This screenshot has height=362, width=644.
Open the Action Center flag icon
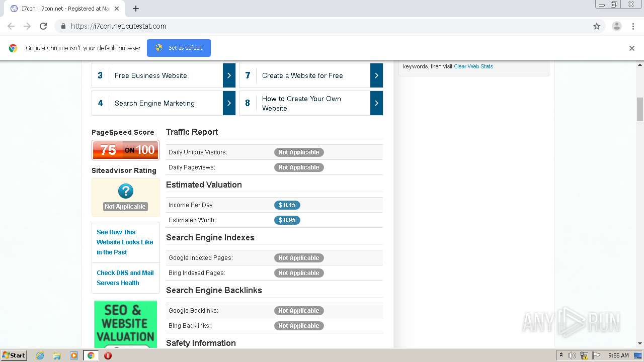click(596, 355)
